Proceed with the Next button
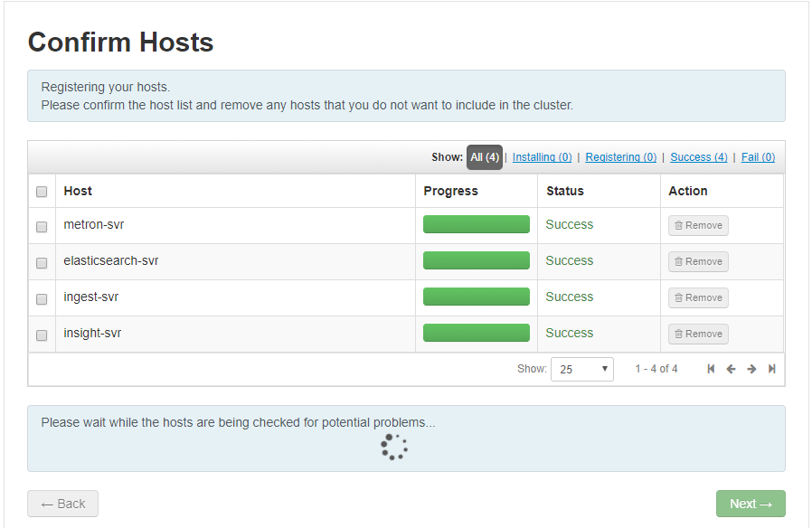Image resolution: width=812 pixels, height=528 pixels. click(751, 504)
